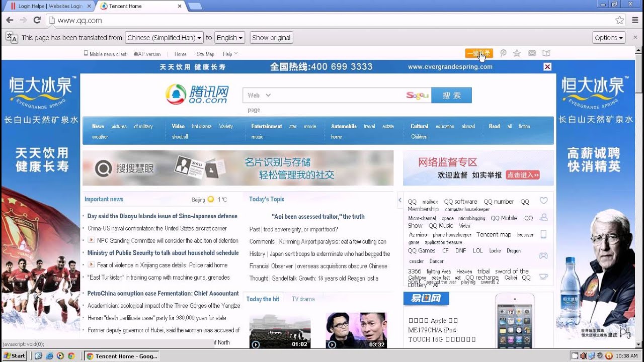
Task: Click the gamepad icon in services panel
Action: tap(543, 255)
